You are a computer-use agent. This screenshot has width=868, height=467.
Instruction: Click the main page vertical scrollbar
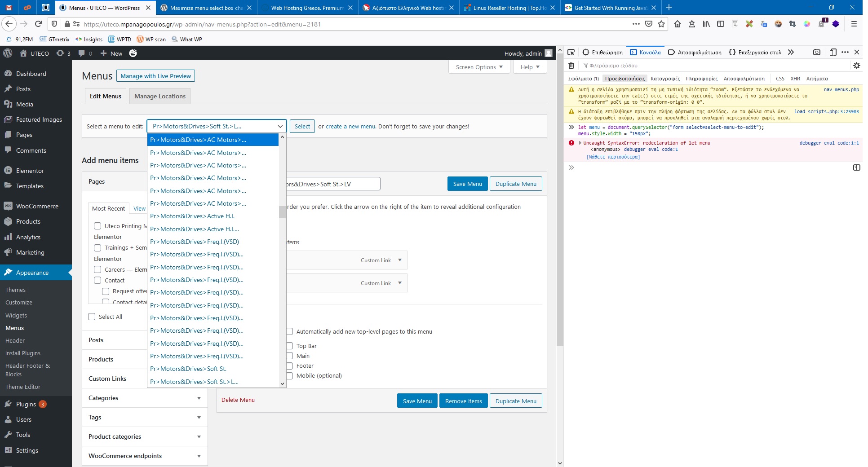click(x=560, y=200)
